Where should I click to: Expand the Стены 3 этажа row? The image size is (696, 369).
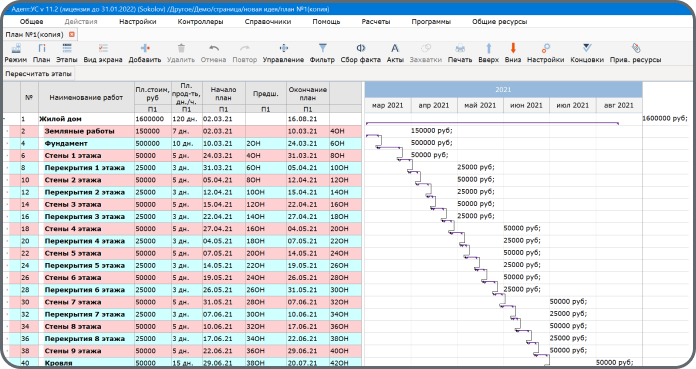7,205
